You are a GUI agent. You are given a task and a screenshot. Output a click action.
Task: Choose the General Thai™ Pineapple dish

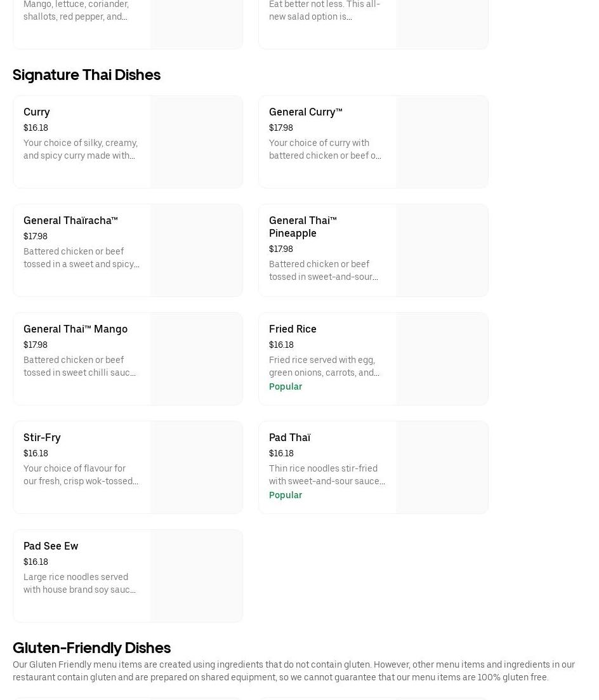click(303, 227)
